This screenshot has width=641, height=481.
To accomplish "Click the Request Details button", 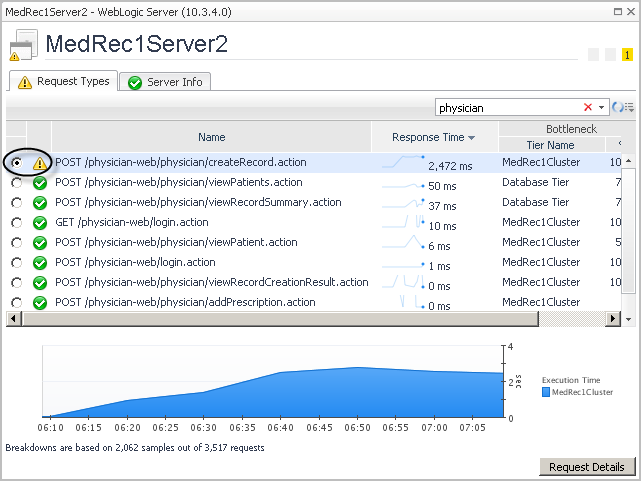I will click(586, 467).
